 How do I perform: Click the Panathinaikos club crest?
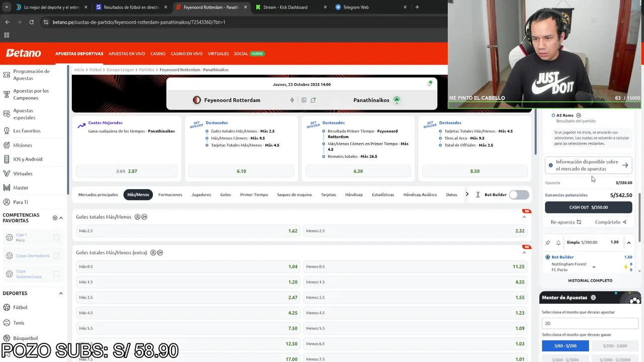[396, 100]
